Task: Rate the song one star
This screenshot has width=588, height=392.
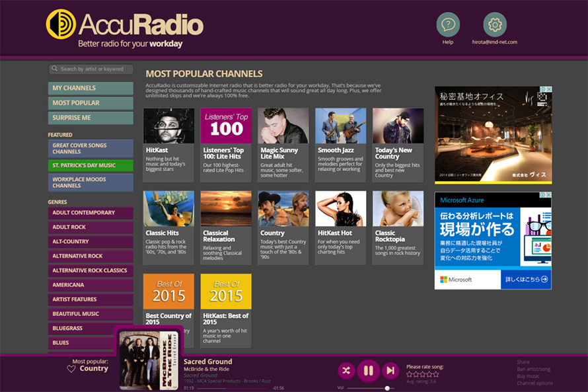Action: [x=410, y=374]
